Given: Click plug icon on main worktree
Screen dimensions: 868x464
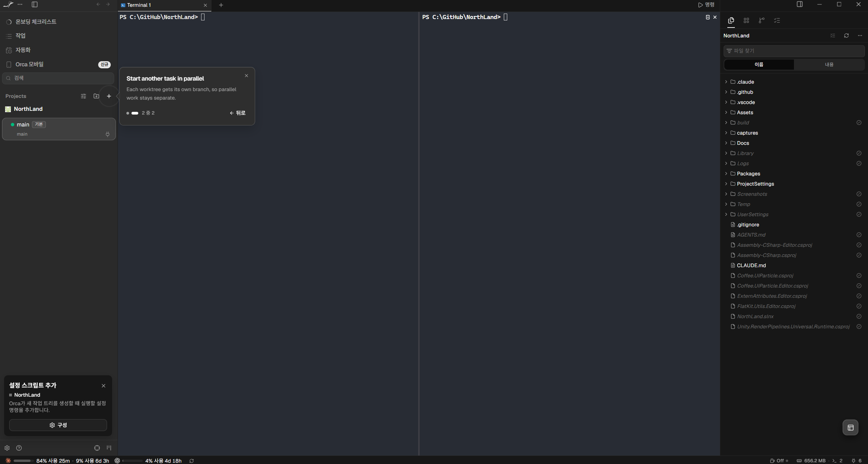Looking at the screenshot, I should point(108,134).
